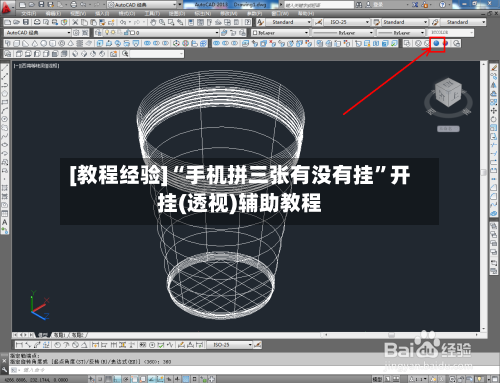The width and height of the screenshot is (500, 383).
Task: Toggle Dynamic Input in the status bar
Action: click(169, 379)
